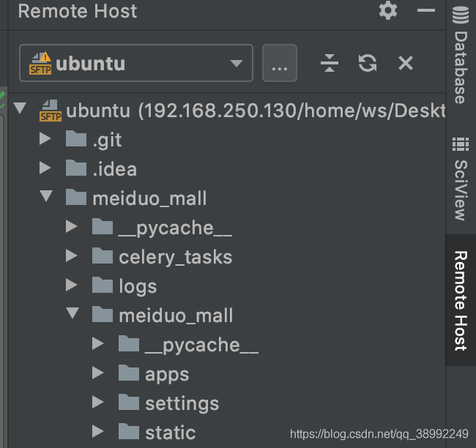Collapse the outer meiduo_mall folder arrow

46,196
